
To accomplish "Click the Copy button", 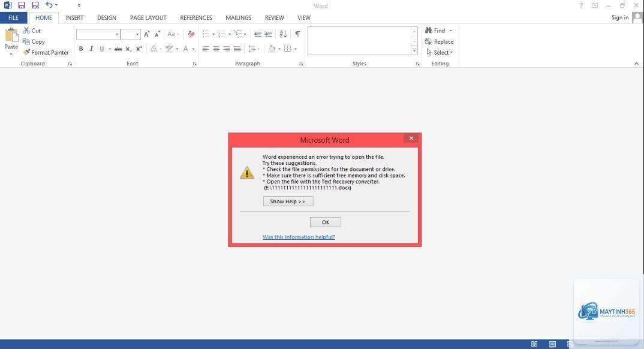I will (34, 41).
